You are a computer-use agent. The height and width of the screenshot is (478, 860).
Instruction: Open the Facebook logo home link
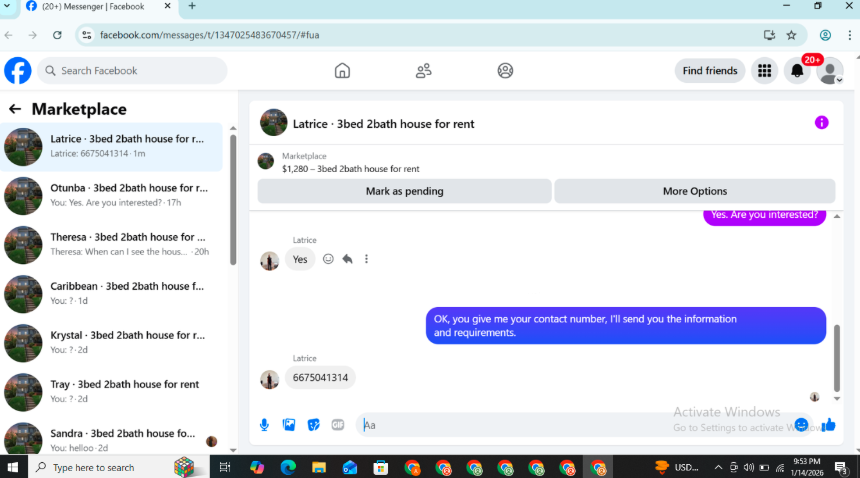18,71
